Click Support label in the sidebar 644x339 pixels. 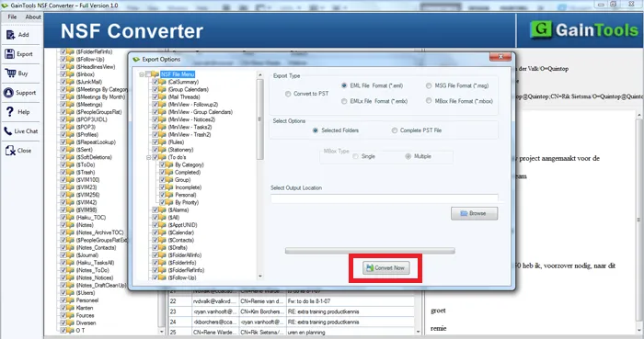click(x=26, y=93)
